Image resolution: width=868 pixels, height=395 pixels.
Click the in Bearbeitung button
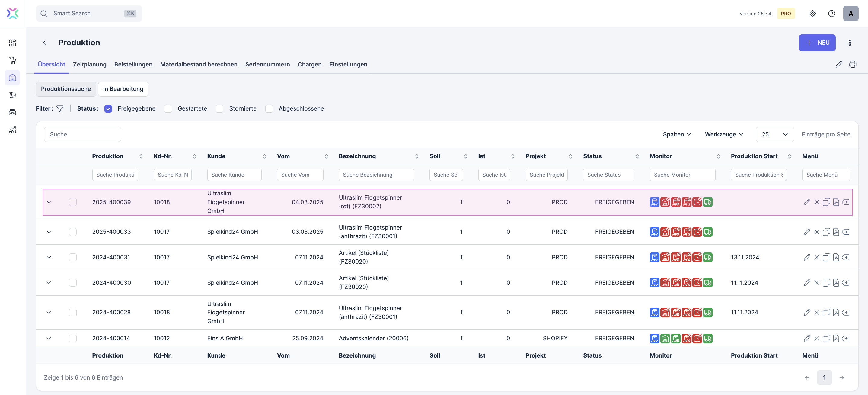123,89
